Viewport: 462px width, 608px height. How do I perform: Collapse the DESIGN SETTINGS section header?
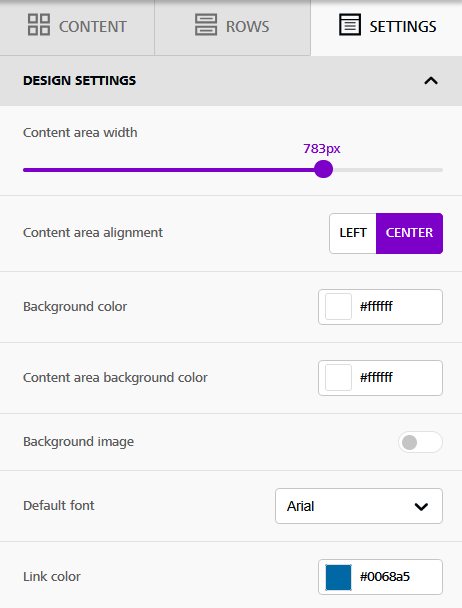(x=231, y=81)
